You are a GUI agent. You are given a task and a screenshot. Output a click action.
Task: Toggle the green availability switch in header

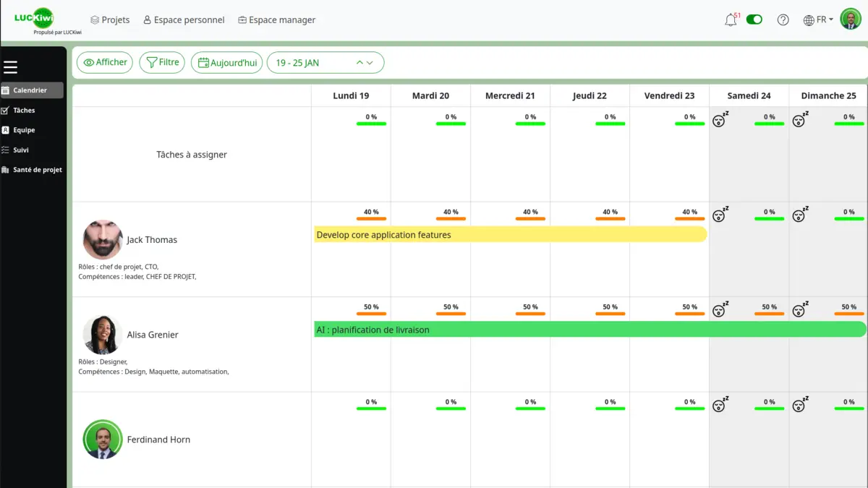tap(754, 20)
